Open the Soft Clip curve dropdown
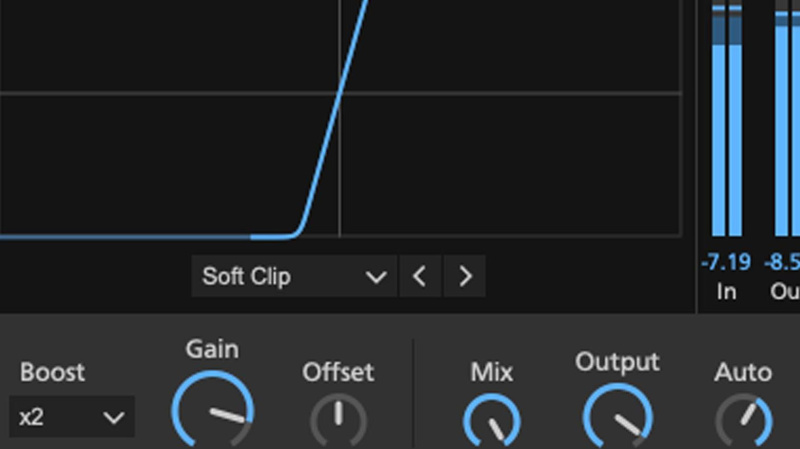800x449 pixels. pos(294,276)
